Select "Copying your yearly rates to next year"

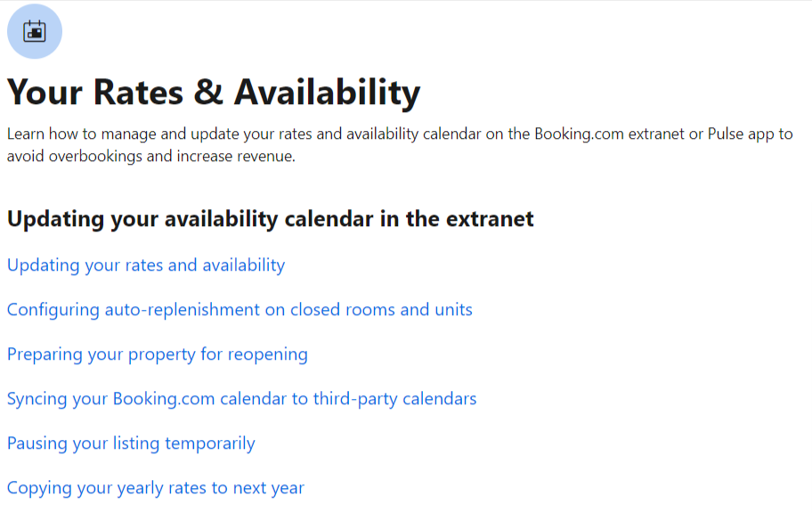(156, 488)
